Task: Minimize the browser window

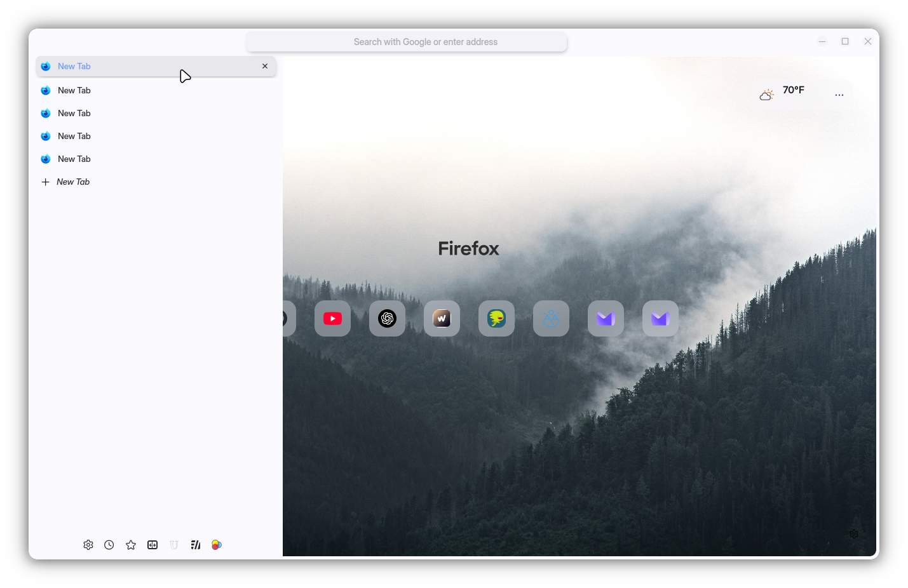Action: (x=822, y=41)
